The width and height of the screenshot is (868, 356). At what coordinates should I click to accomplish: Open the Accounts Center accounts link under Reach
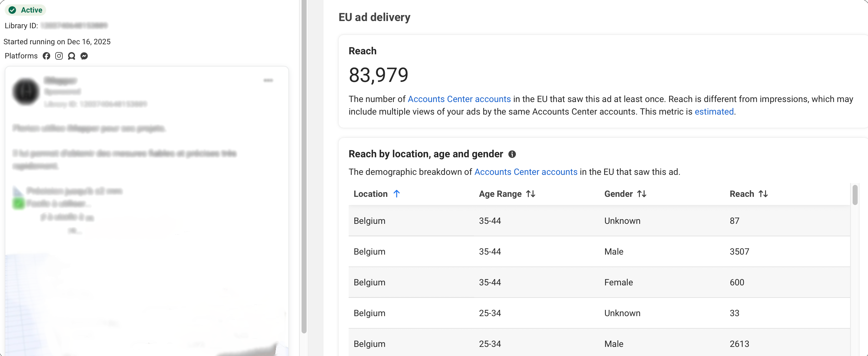pyautogui.click(x=459, y=99)
